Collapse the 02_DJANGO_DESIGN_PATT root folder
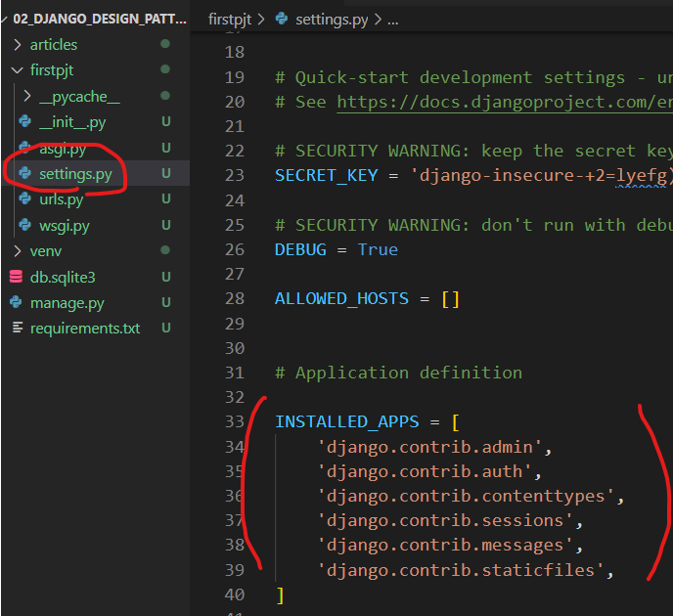Screen dimensions: 673x616 pyautogui.click(x=5, y=19)
